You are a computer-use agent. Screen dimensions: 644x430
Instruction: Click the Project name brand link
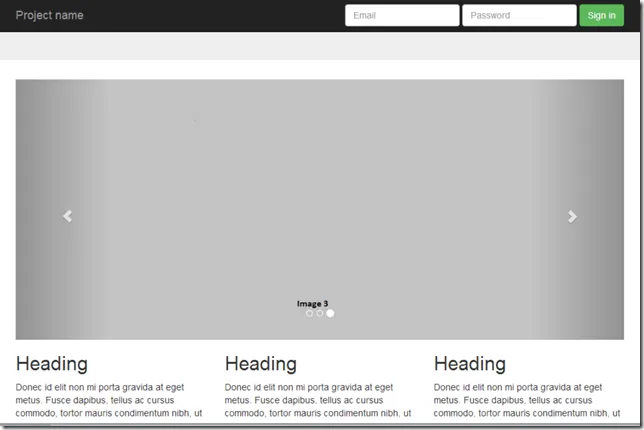click(50, 15)
